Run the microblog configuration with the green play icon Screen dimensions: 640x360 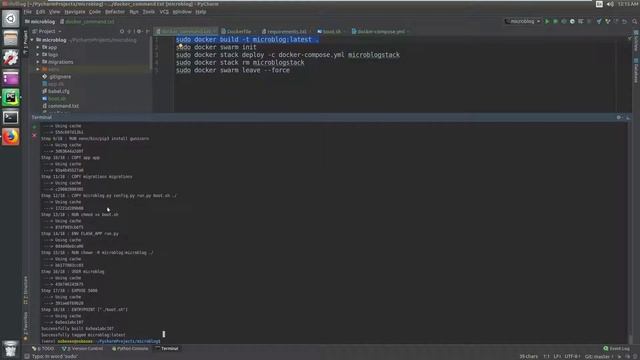[x=547, y=21]
